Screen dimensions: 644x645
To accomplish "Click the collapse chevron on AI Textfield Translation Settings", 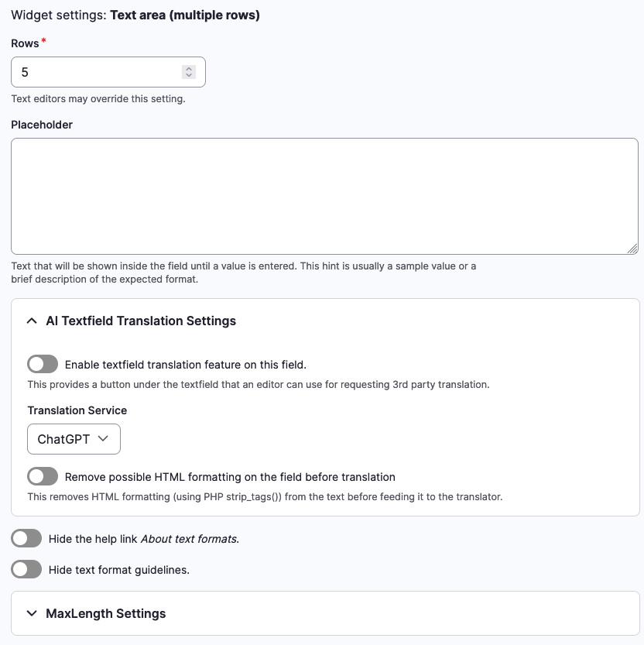I will pyautogui.click(x=31, y=321).
